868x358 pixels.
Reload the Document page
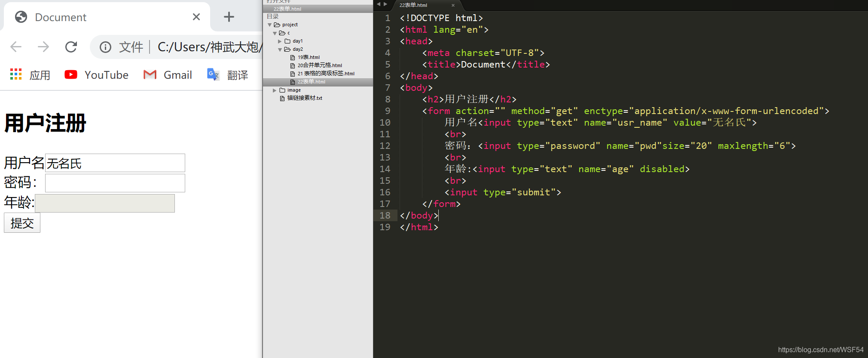click(71, 46)
